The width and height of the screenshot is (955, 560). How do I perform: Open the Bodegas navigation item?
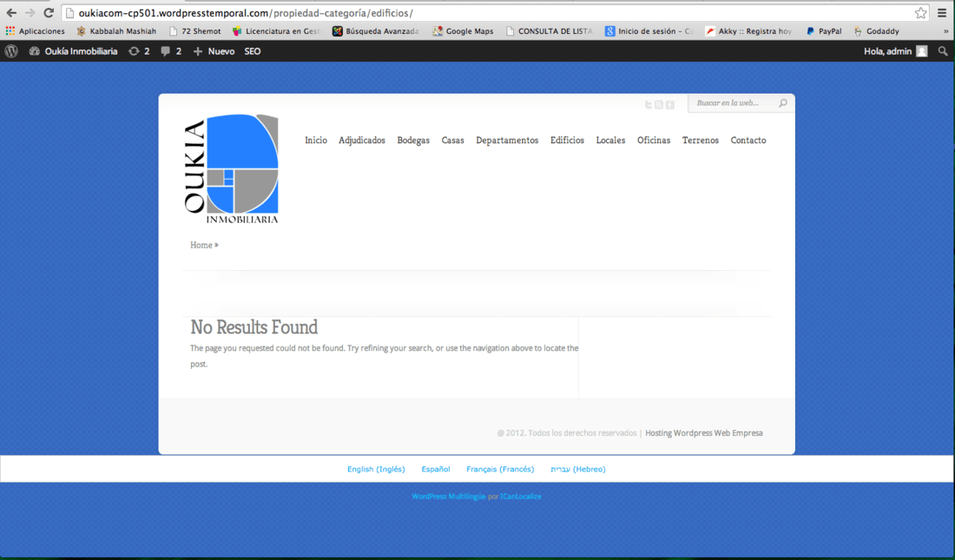413,140
